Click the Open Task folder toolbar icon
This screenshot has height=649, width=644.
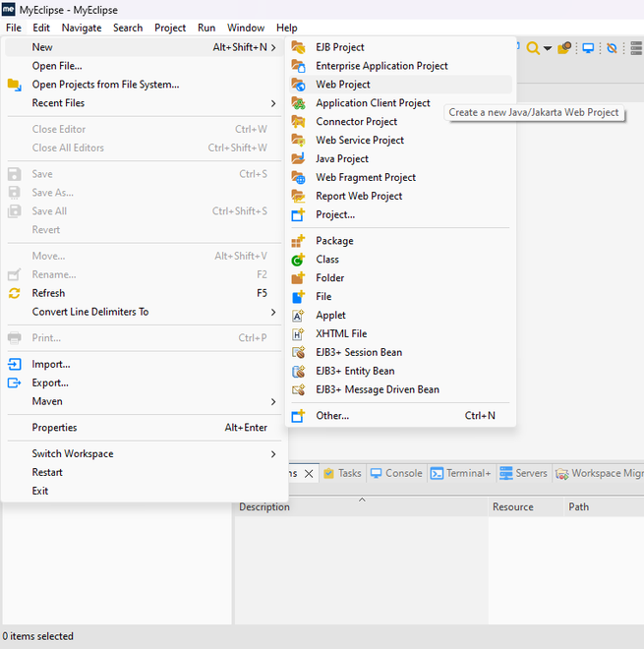pyautogui.click(x=564, y=48)
